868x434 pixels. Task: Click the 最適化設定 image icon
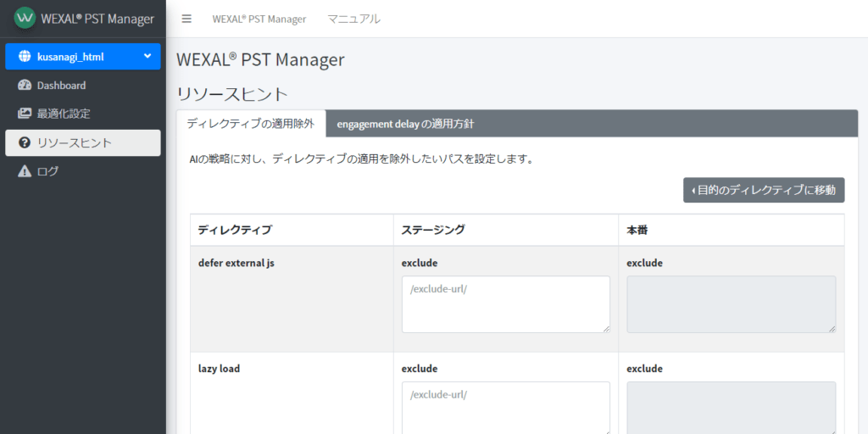25,114
